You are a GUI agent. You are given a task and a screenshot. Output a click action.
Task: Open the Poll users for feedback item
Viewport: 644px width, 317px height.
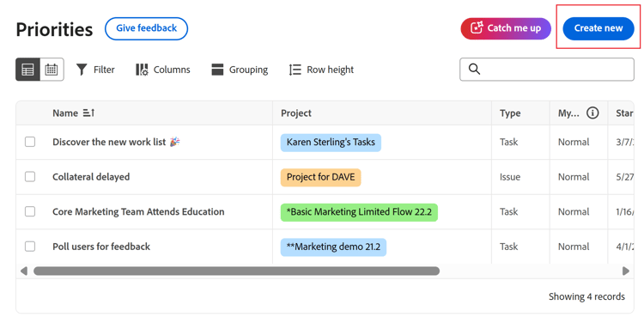tap(101, 247)
